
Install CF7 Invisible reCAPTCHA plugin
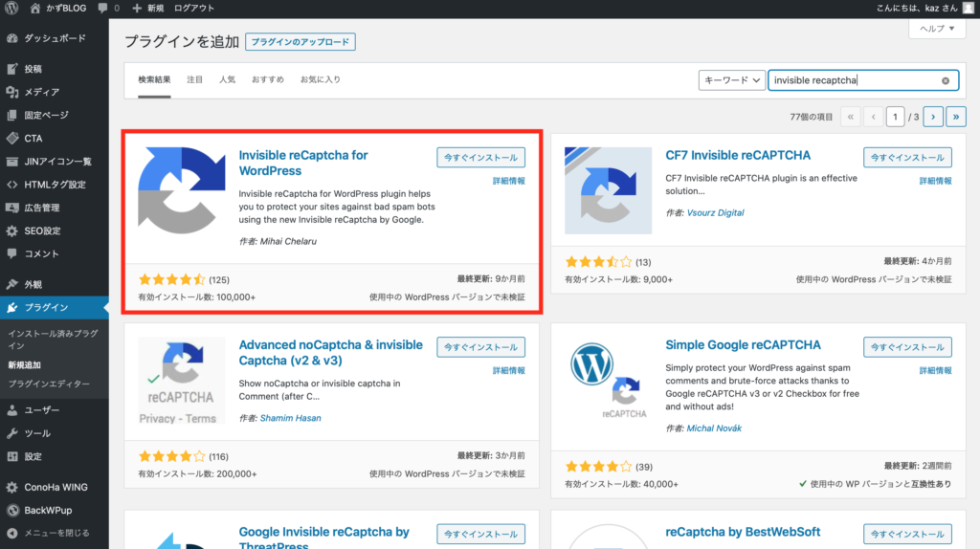[907, 158]
